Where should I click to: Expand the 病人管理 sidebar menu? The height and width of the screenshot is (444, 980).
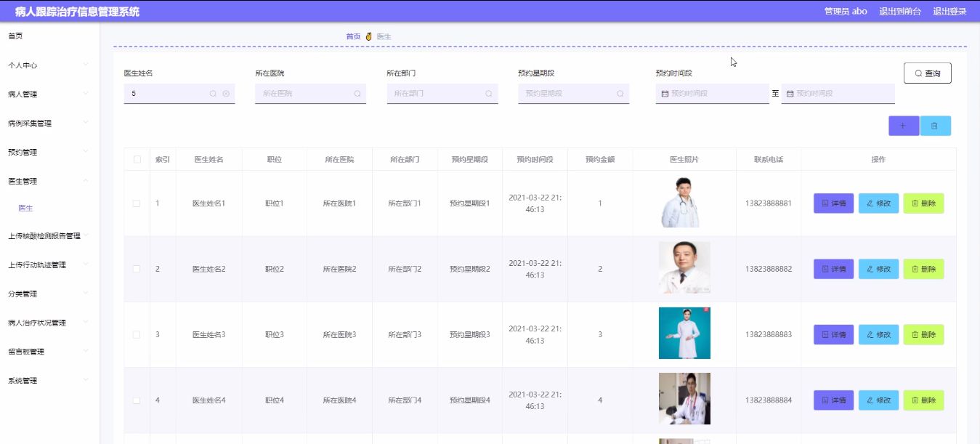(x=49, y=94)
